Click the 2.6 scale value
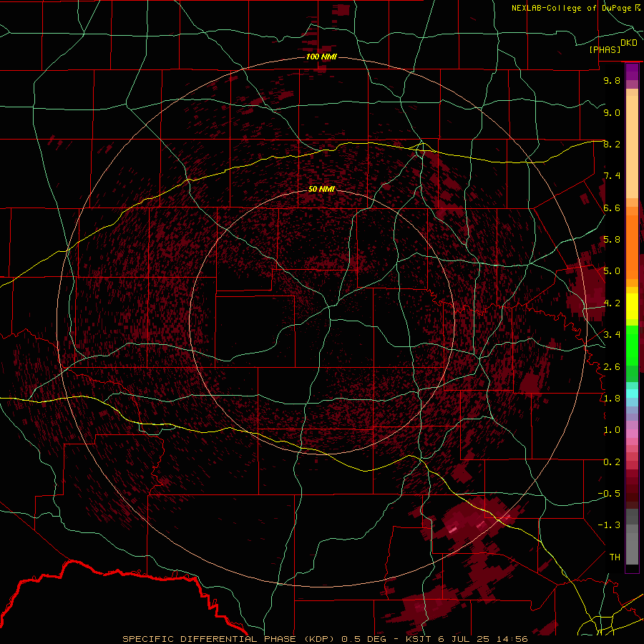Screen dimensions: 644x644 click(612, 367)
